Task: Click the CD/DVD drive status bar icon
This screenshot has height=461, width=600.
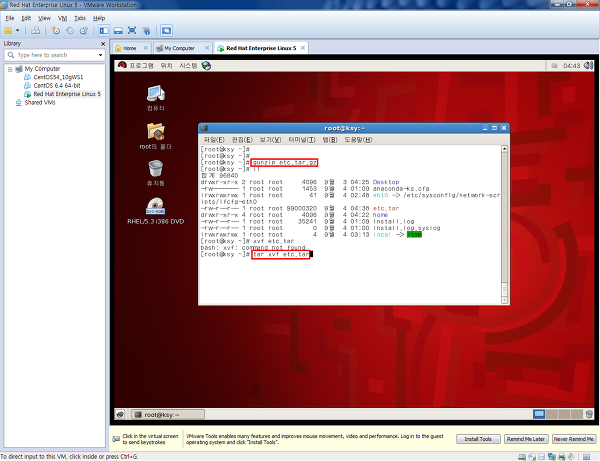Action: 532,457
